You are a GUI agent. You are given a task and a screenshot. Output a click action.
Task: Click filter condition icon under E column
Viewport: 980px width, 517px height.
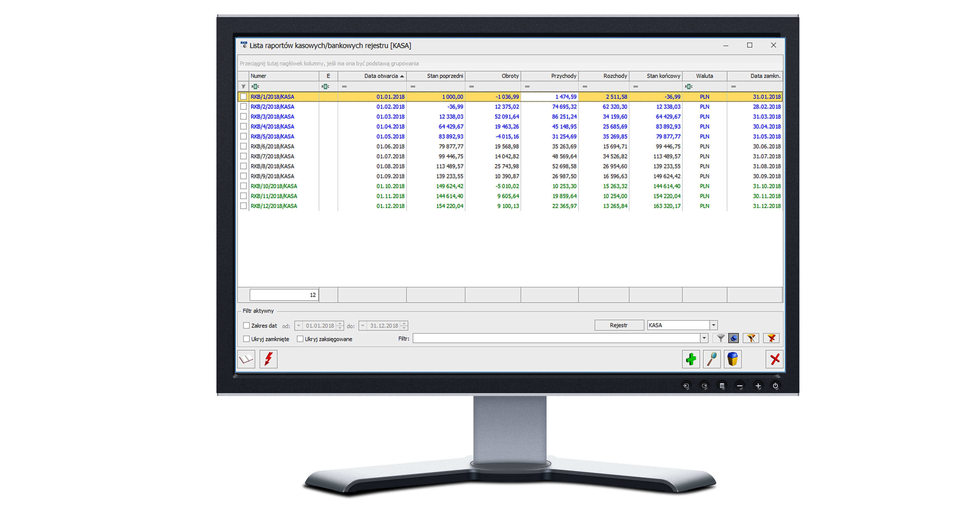pos(325,86)
